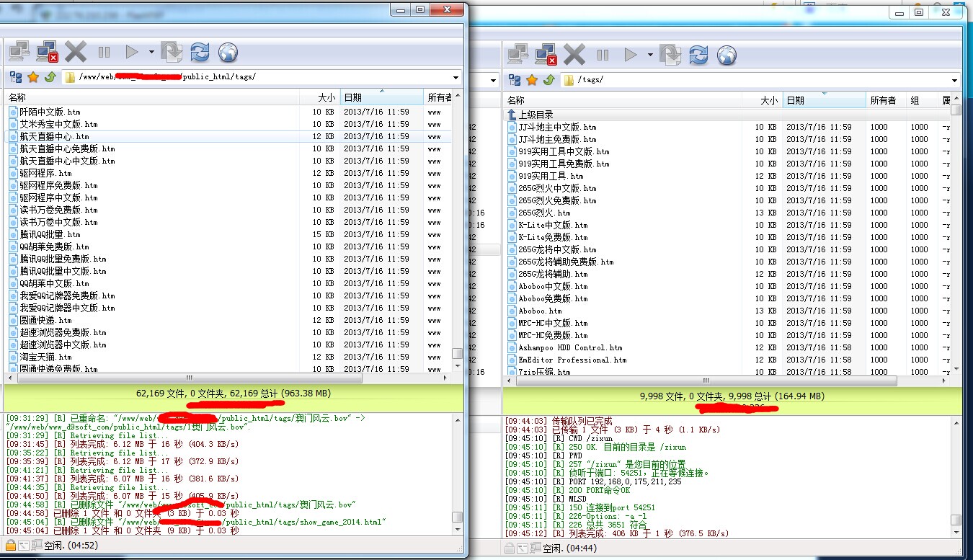Select file EmEditor Professional.htm
The height and width of the screenshot is (560, 973).
(727, 360)
